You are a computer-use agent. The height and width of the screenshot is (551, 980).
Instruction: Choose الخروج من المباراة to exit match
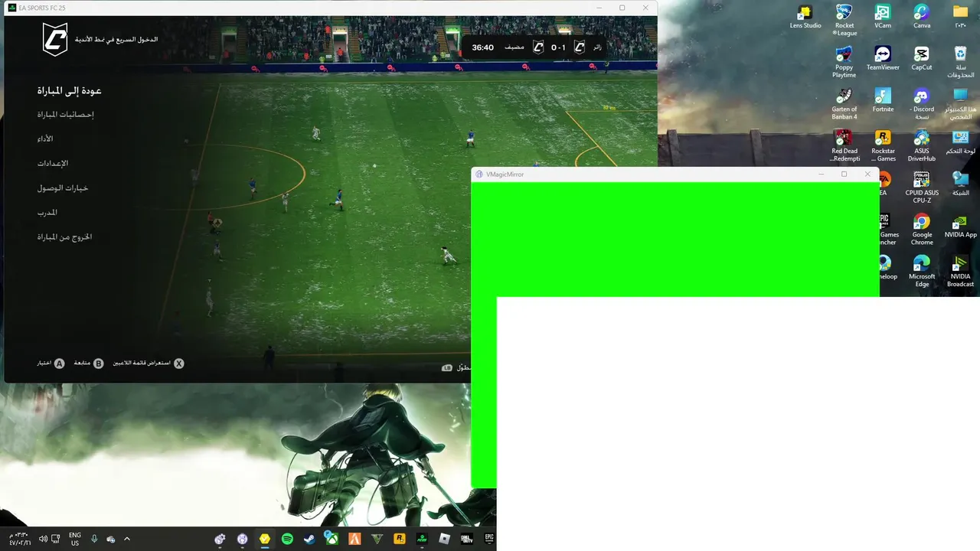point(64,237)
